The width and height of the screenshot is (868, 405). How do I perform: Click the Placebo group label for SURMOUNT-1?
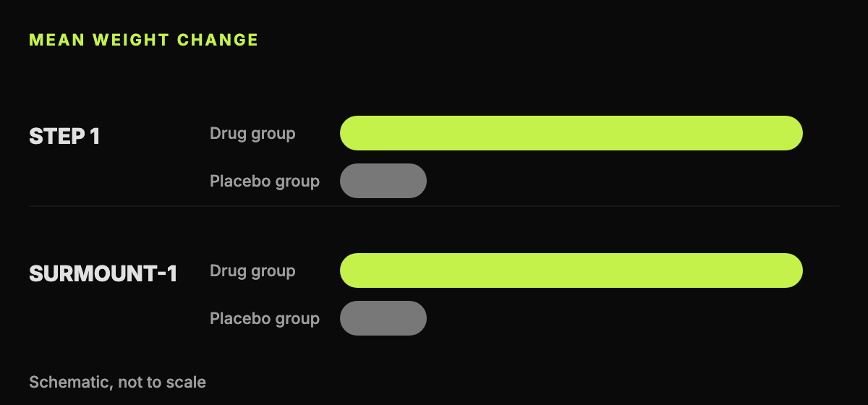coord(265,319)
